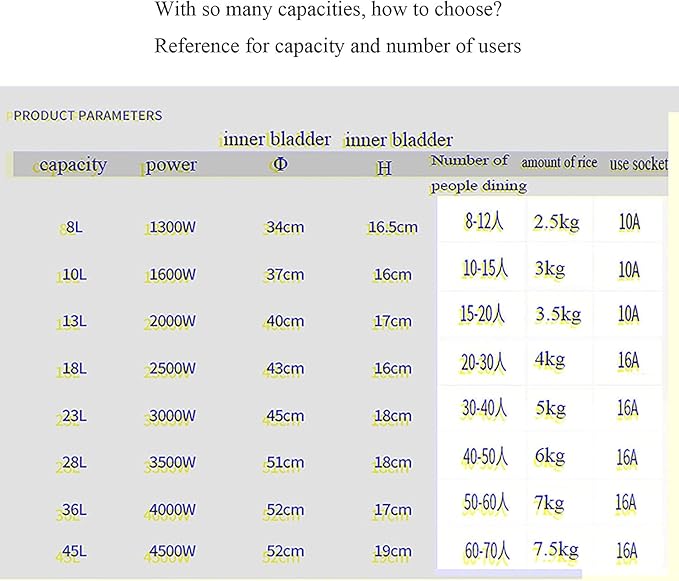
Task: Select the 7kg rice amount cell
Action: (x=549, y=503)
